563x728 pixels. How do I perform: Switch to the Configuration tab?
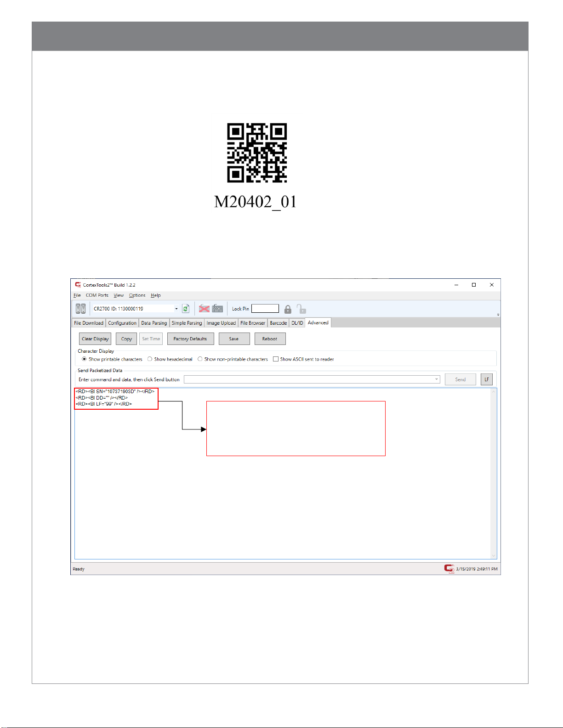122,323
